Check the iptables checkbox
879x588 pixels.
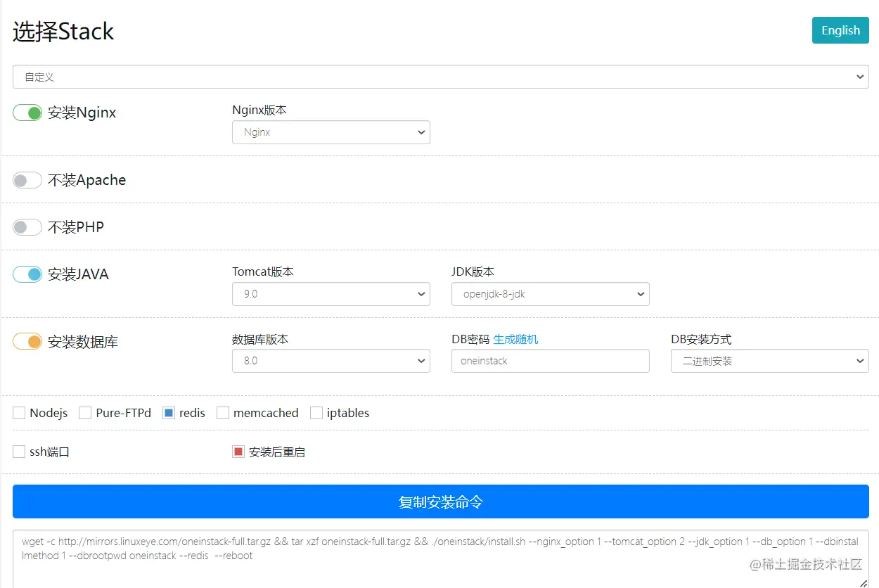point(316,413)
